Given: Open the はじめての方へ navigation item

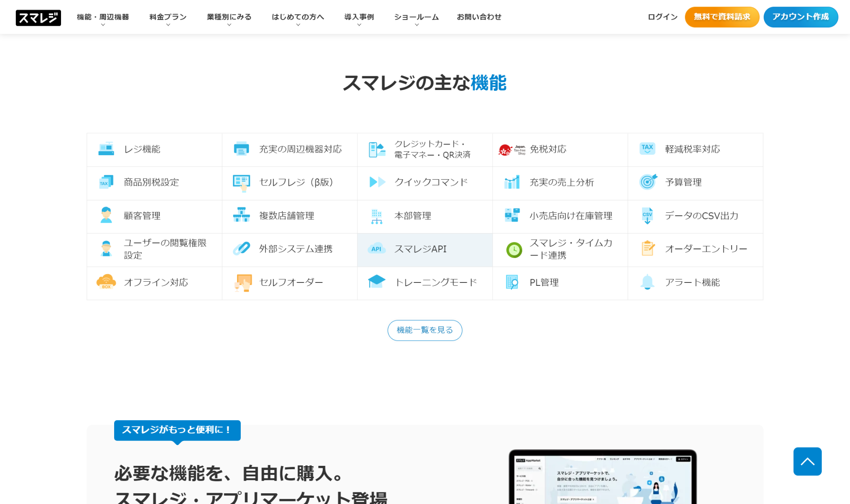Looking at the screenshot, I should [x=298, y=17].
